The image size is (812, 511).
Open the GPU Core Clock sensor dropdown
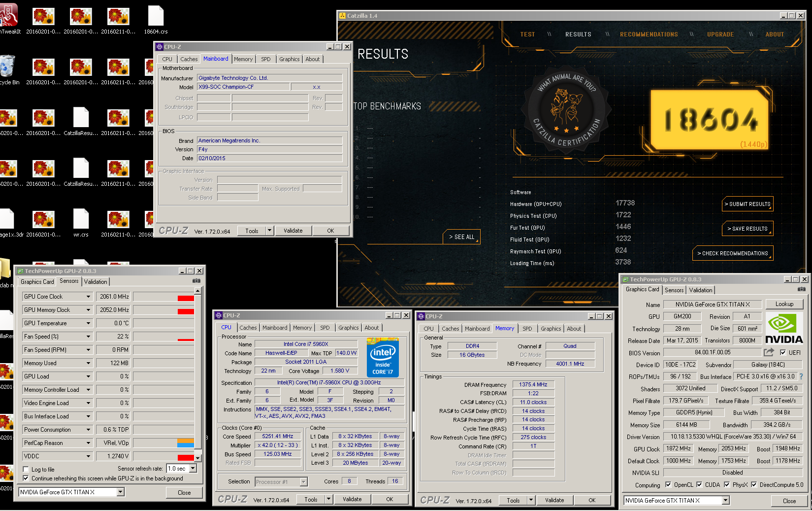pos(89,297)
